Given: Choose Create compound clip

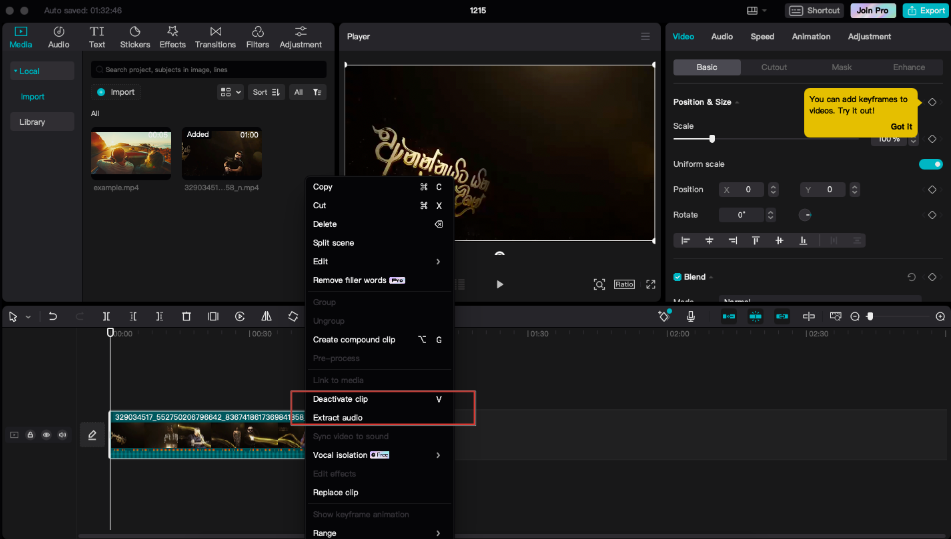Looking at the screenshot, I should pyautogui.click(x=377, y=340).
